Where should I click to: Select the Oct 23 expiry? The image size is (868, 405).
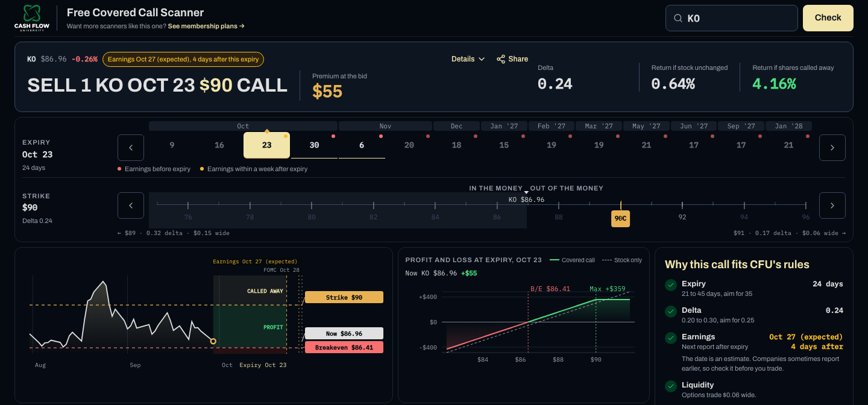[x=266, y=145]
